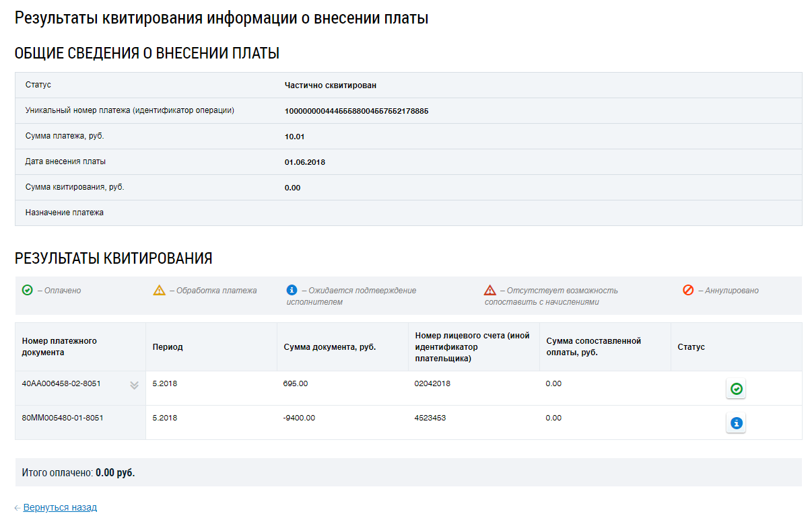Click the Номер платежного документа column header
The image size is (812, 518).
[59, 346]
